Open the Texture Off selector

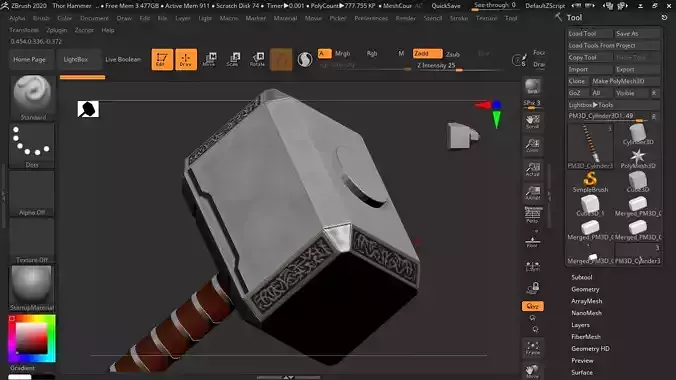[x=32, y=241]
